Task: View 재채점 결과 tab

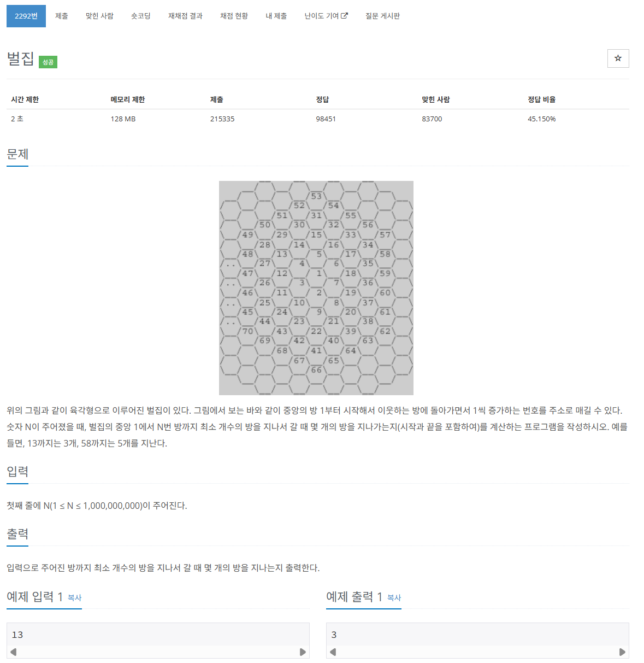Action: pyautogui.click(x=185, y=16)
